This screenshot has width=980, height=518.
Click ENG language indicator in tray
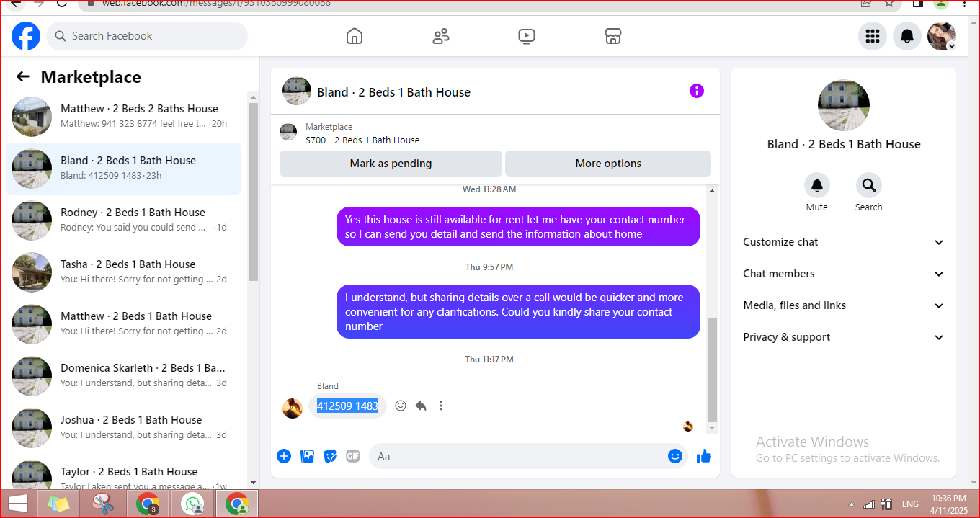click(x=910, y=504)
